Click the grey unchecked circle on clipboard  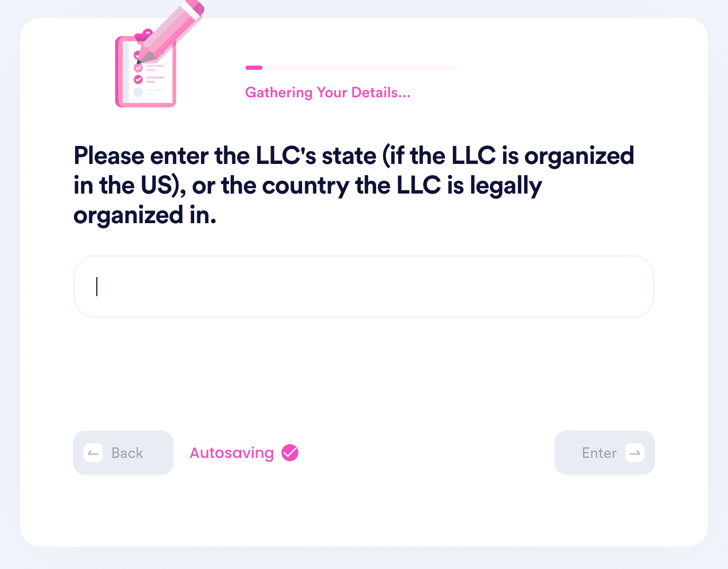(x=138, y=92)
